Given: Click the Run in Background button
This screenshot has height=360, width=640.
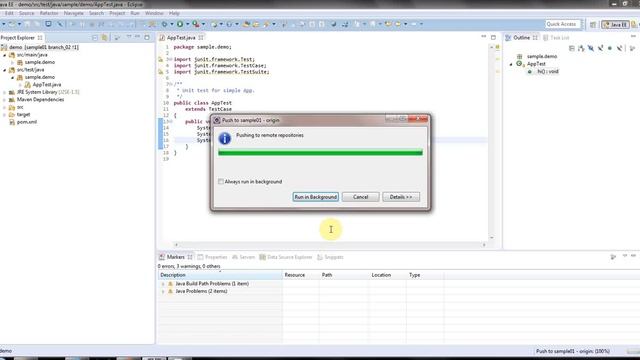Looking at the screenshot, I should (x=316, y=197).
